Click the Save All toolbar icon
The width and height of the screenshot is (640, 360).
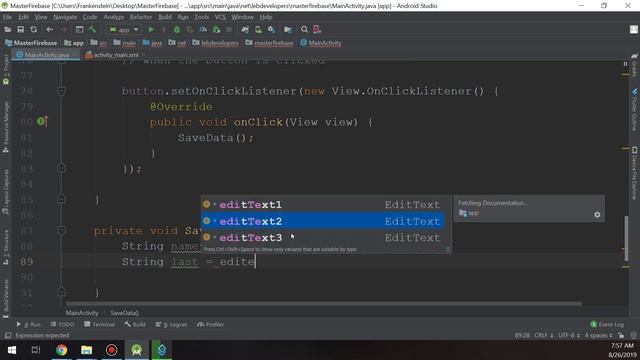20,29
